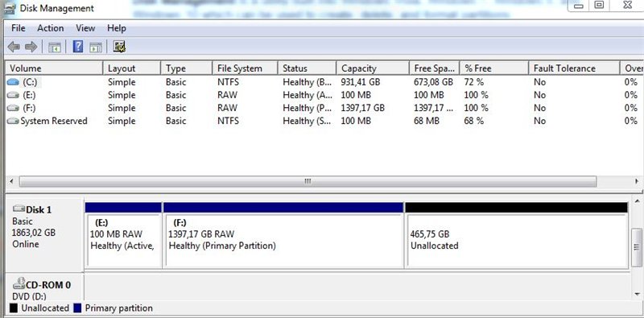Open the File menu
This screenshot has width=644, height=318.
18,28
